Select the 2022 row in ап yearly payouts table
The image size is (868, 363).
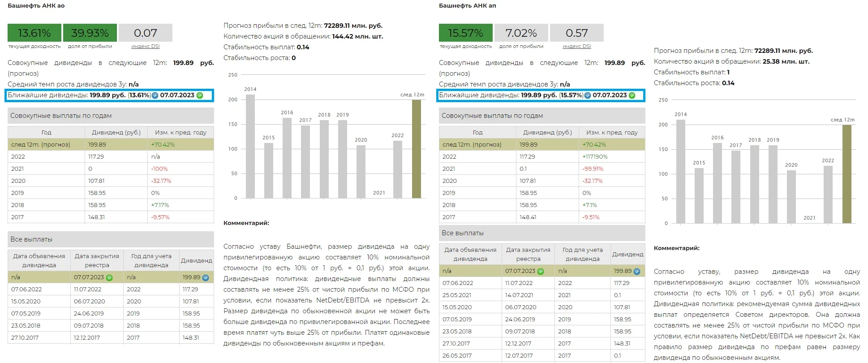pyautogui.click(x=542, y=156)
